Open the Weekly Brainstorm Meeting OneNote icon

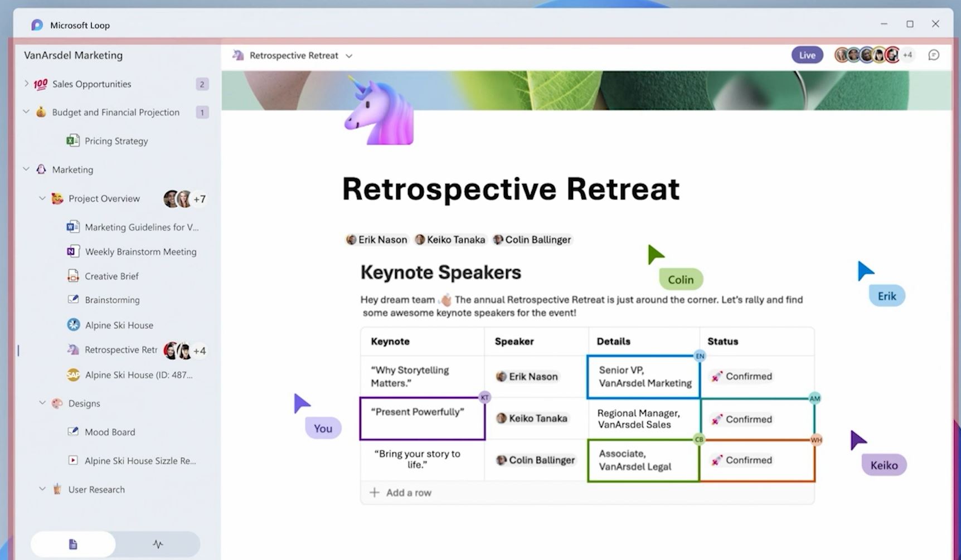72,251
